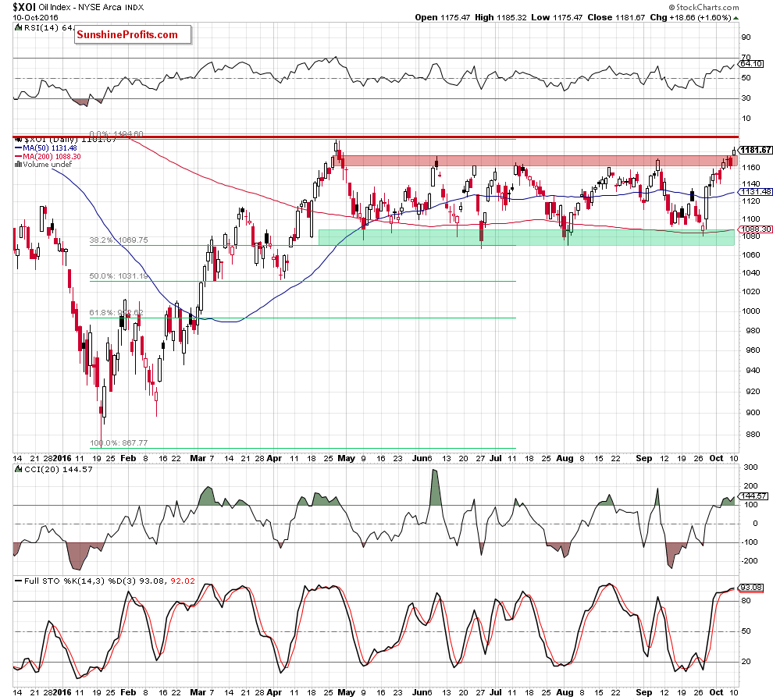
Task: Click the 100.0%: 867.77 Fibonacci label
Action: (119, 442)
